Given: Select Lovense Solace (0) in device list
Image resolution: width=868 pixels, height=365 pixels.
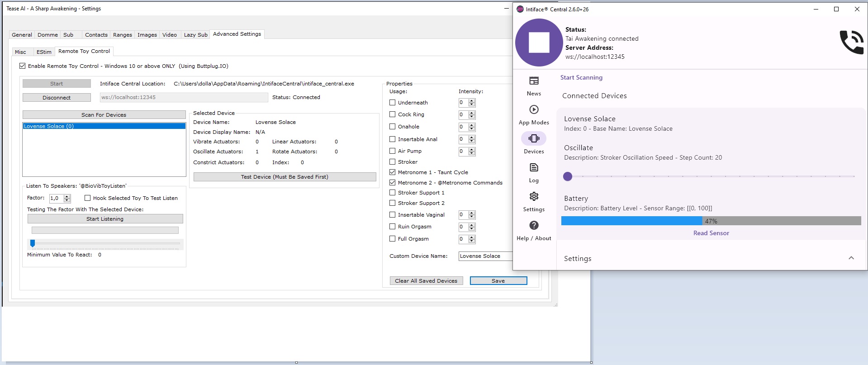Looking at the screenshot, I should (x=104, y=126).
